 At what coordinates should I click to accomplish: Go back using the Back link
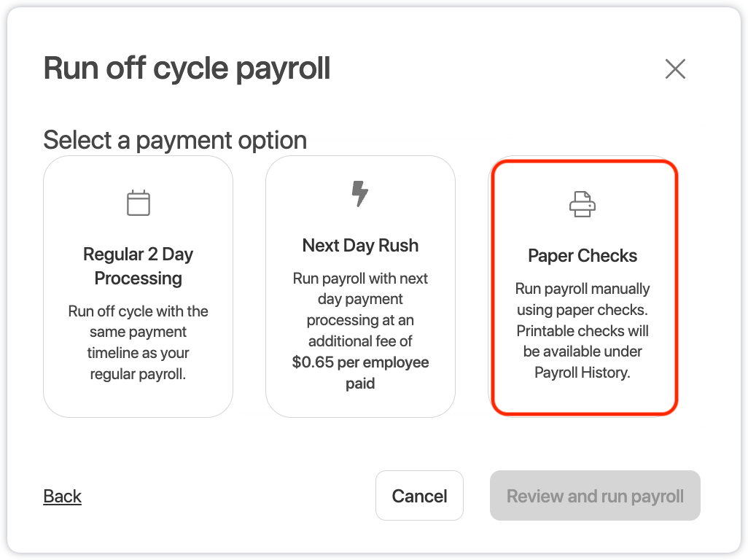(63, 496)
